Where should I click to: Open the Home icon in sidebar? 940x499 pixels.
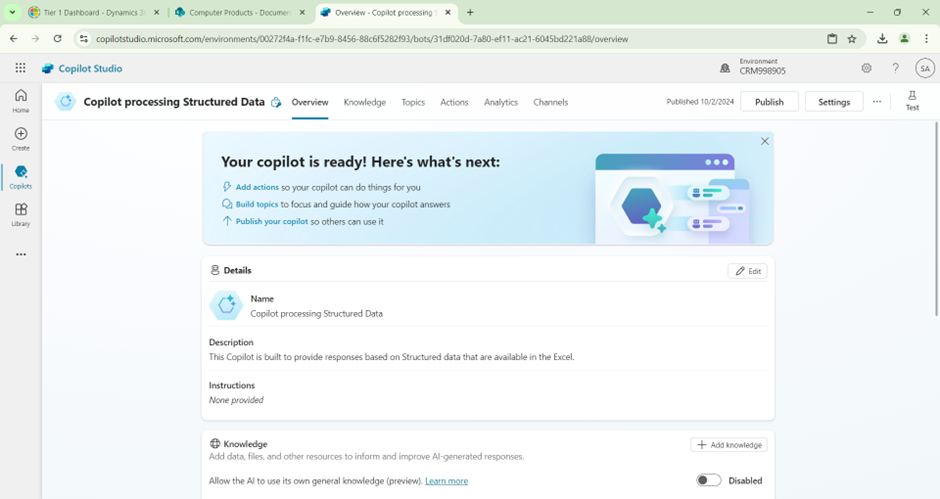coord(21,96)
